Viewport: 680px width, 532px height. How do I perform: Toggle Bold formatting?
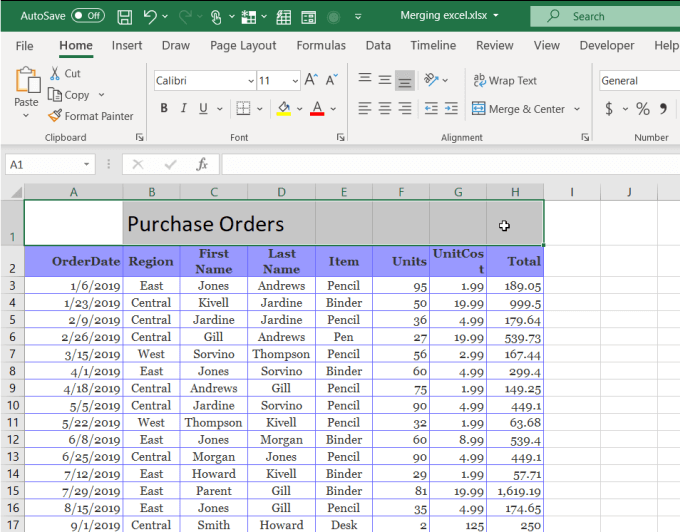164,109
